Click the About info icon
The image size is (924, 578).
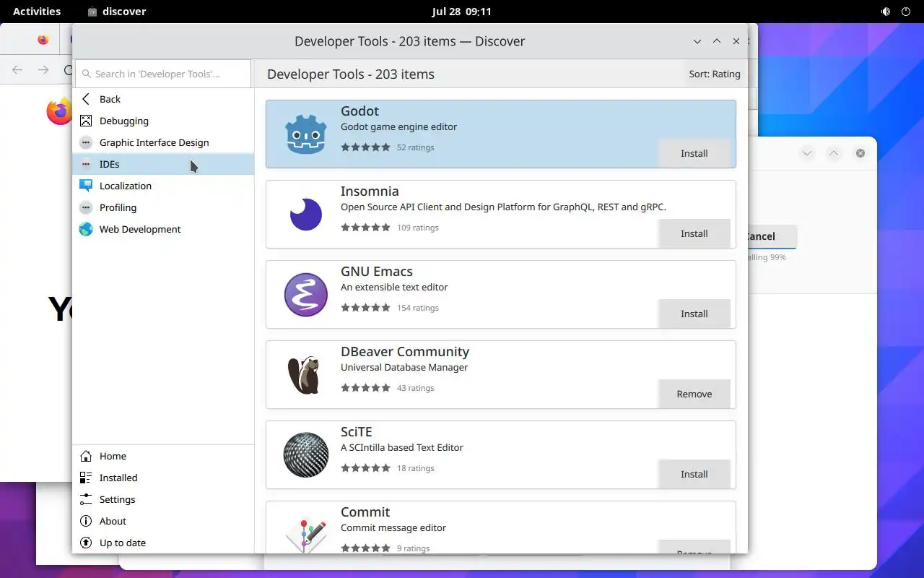click(x=86, y=521)
